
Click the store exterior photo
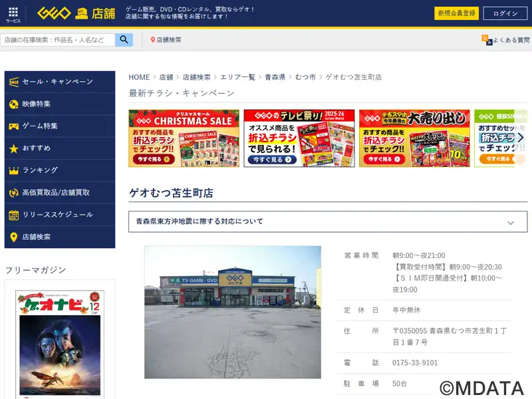(233, 312)
